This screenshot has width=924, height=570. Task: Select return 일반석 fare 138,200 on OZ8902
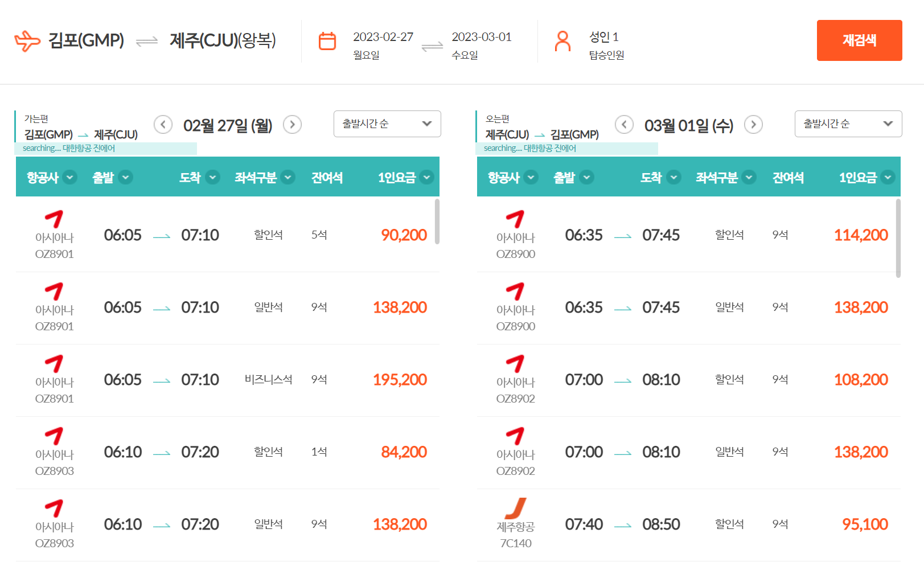click(x=861, y=452)
